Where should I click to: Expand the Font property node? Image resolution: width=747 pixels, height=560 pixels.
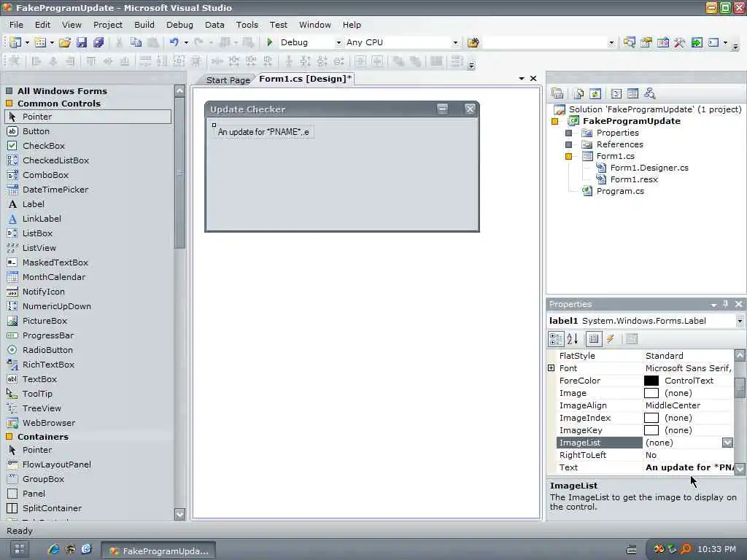(551, 367)
